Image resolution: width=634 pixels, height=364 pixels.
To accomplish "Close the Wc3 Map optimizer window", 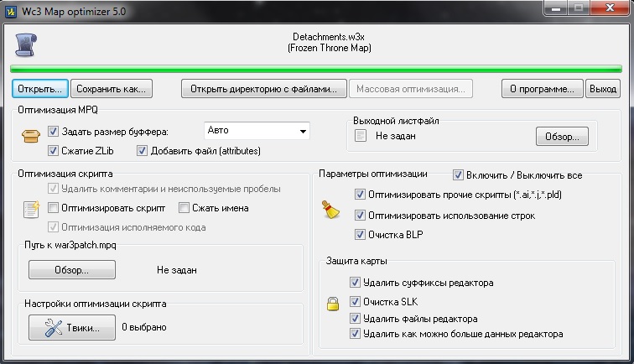I will click(x=611, y=8).
